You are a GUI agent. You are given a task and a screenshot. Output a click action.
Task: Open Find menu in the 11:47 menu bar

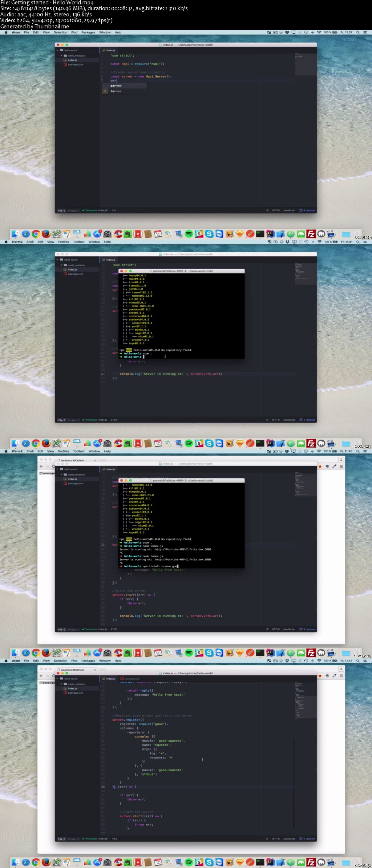point(74,661)
